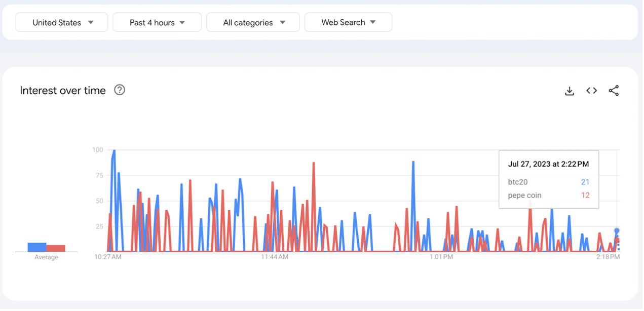Click the blue average bar for btc20
644x311 pixels.
(37, 247)
